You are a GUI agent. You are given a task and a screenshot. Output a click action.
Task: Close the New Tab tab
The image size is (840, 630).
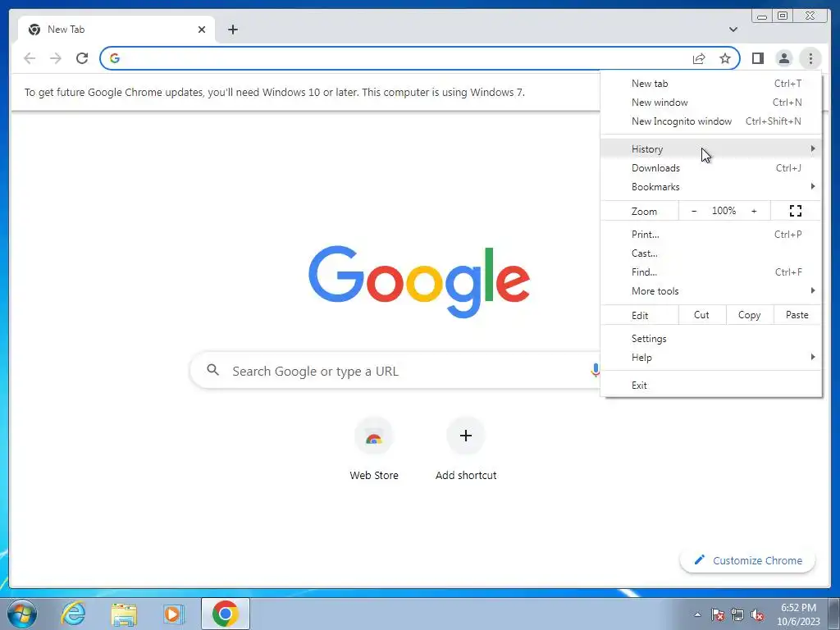click(202, 30)
